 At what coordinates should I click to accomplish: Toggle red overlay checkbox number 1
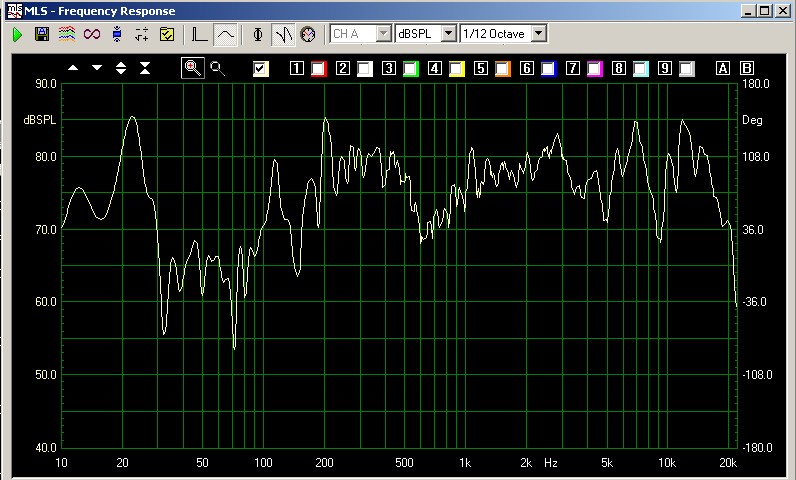(x=318, y=68)
